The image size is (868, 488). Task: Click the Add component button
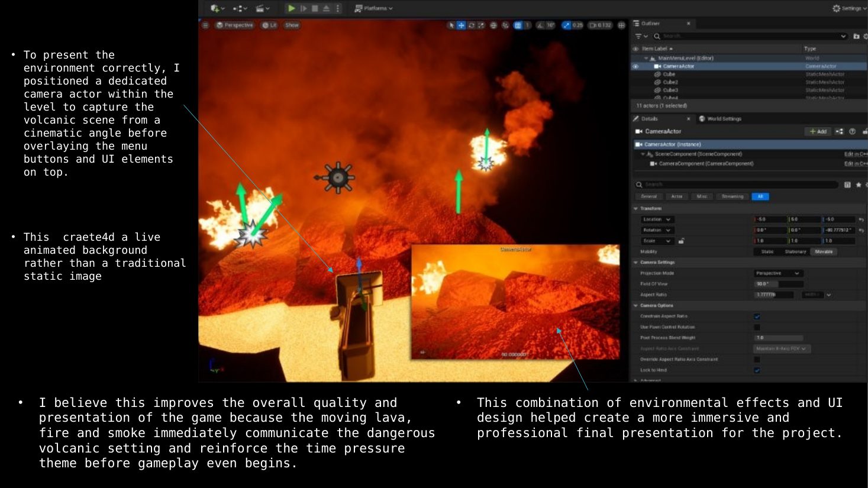pyautogui.click(x=818, y=131)
